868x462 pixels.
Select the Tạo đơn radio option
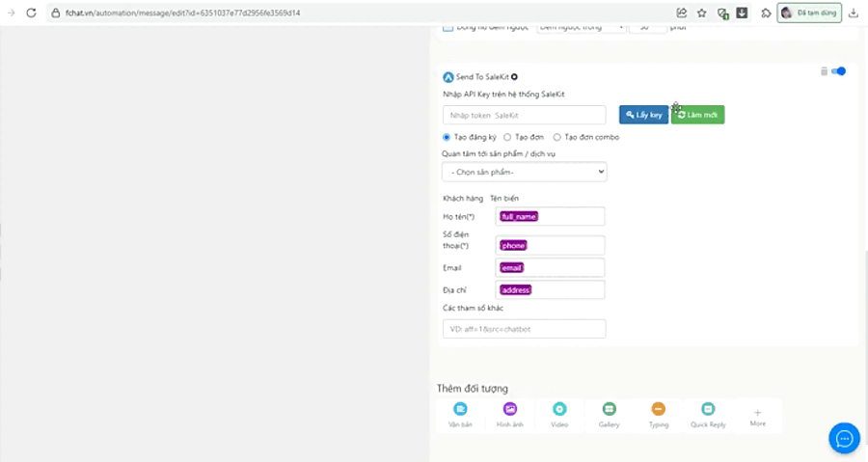point(507,137)
